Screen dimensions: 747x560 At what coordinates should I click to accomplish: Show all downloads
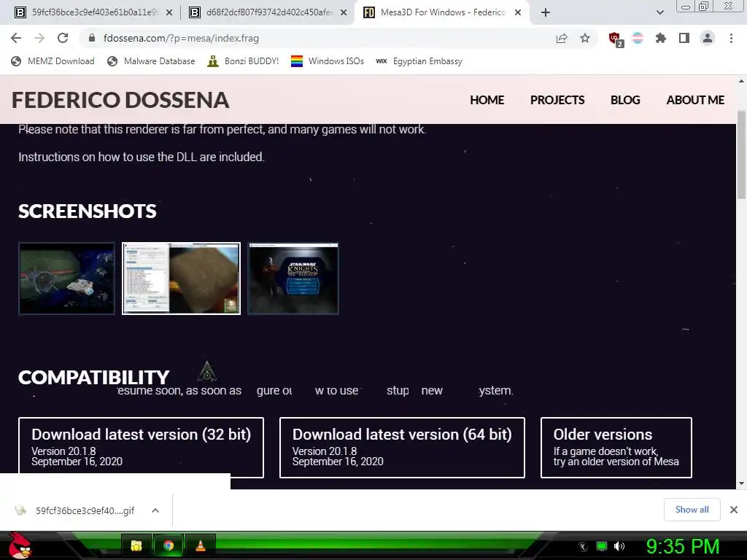pyautogui.click(x=692, y=510)
